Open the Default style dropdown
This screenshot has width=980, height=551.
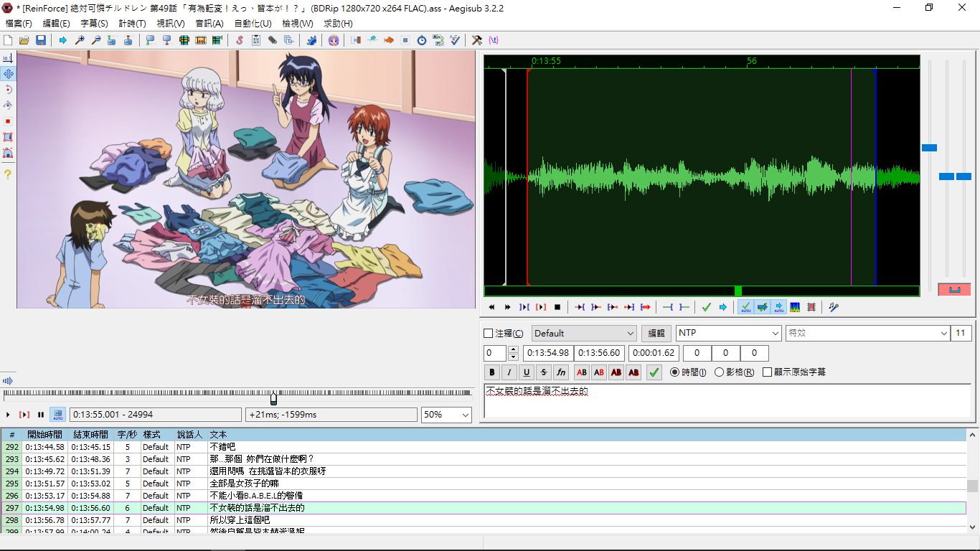click(584, 334)
